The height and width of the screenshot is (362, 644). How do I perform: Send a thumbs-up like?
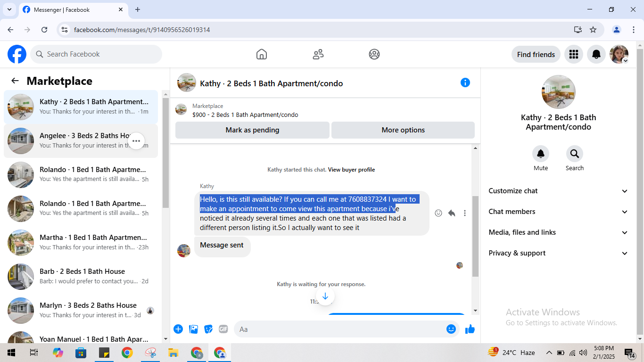(470, 329)
